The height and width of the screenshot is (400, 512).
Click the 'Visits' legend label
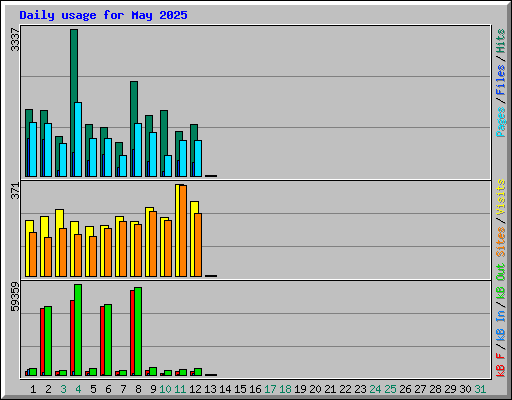pyautogui.click(x=500, y=197)
